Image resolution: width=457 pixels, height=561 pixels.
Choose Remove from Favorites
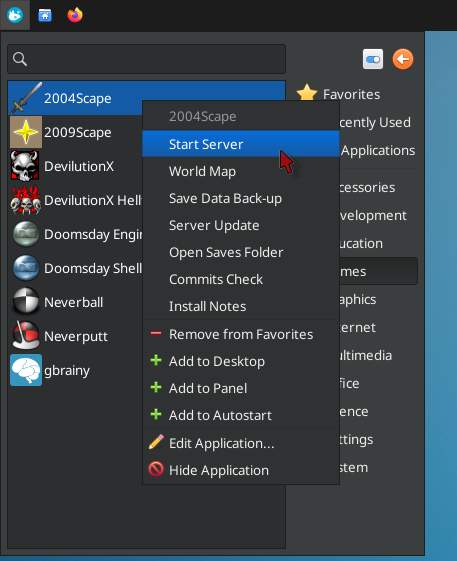241,334
